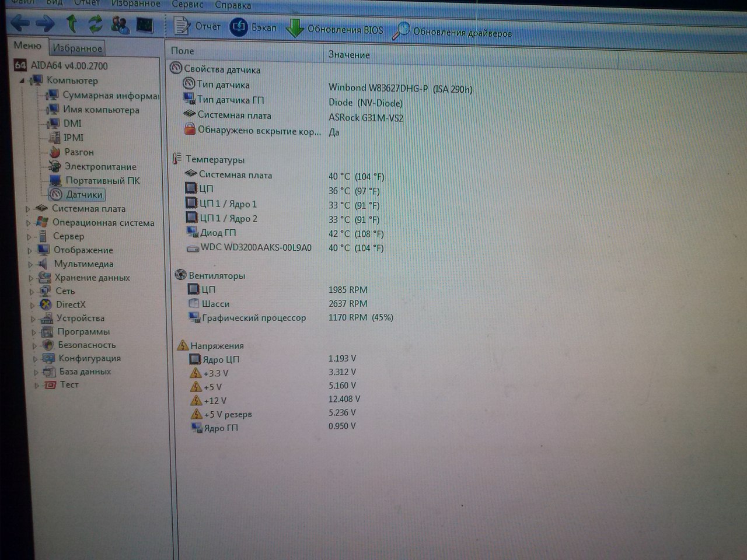Collapse the Компьютер tree node

(x=22, y=80)
